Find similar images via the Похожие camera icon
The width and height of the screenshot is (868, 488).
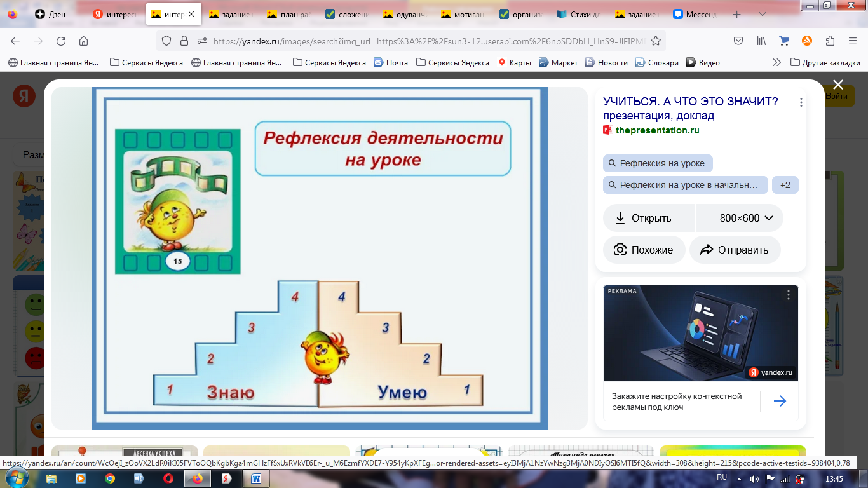coord(620,250)
